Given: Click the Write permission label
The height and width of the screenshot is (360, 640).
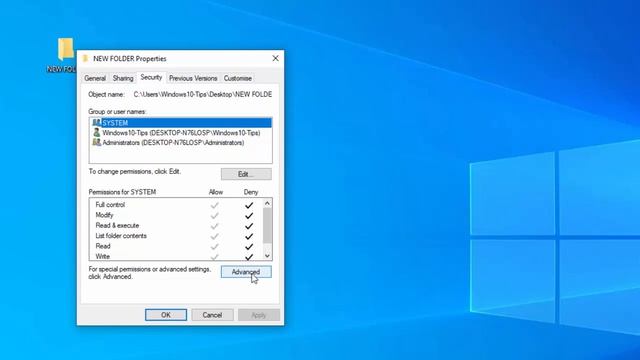Looking at the screenshot, I should [102, 256].
